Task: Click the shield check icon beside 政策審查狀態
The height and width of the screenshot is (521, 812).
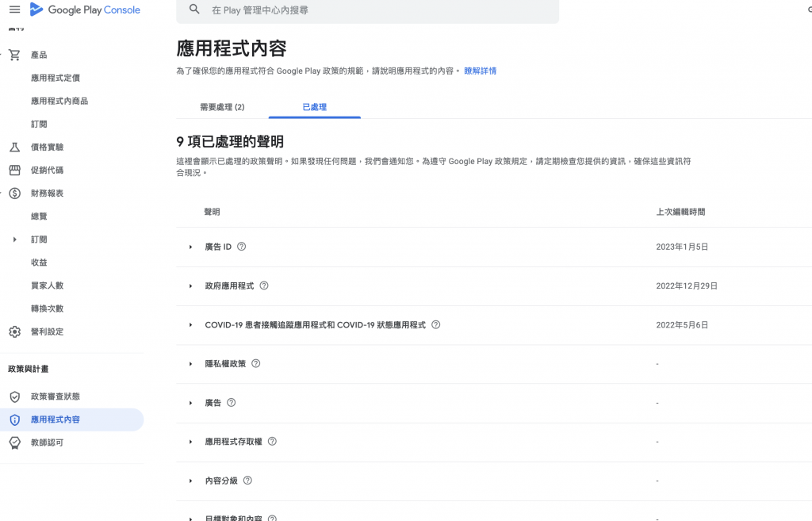Action: [14, 396]
